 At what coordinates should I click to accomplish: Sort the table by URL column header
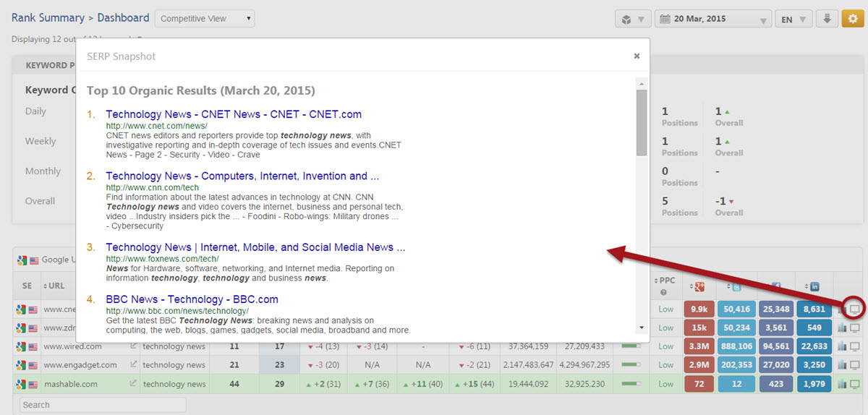click(x=56, y=286)
